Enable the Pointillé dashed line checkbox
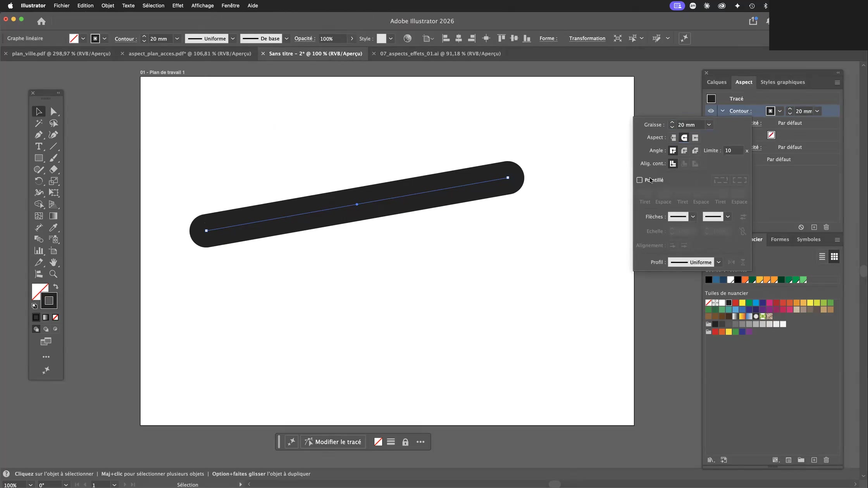This screenshot has height=488, width=868. (x=639, y=180)
